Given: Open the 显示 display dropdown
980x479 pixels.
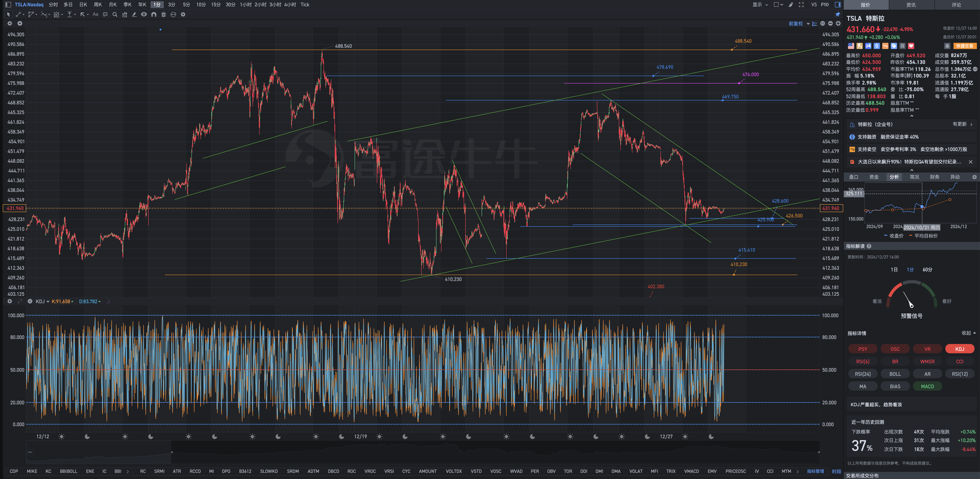Looking at the screenshot, I should click(760, 4).
